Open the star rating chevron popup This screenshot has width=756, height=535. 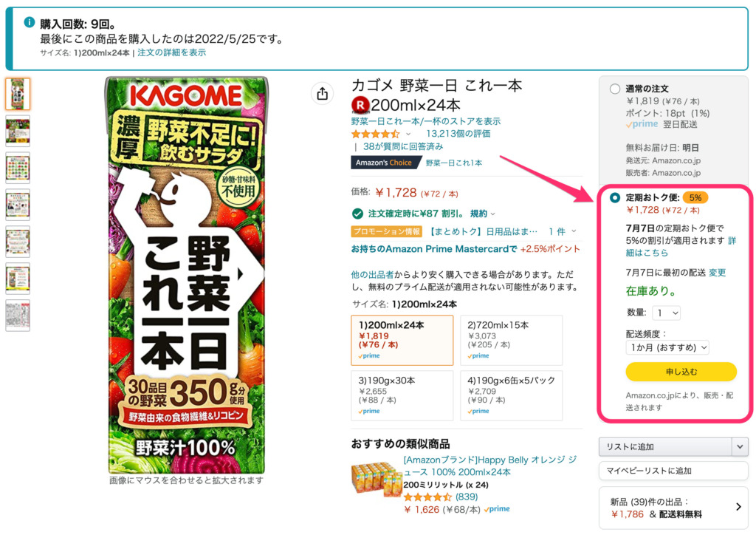[408, 134]
